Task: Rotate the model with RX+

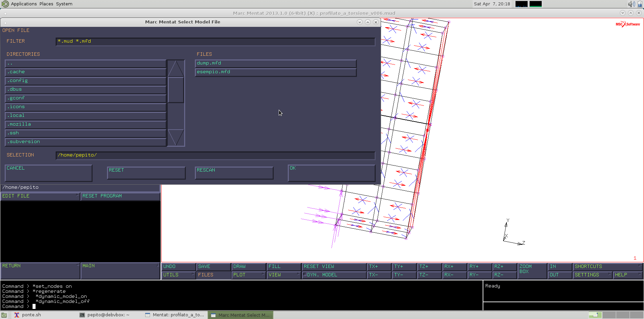Action: pos(454,267)
